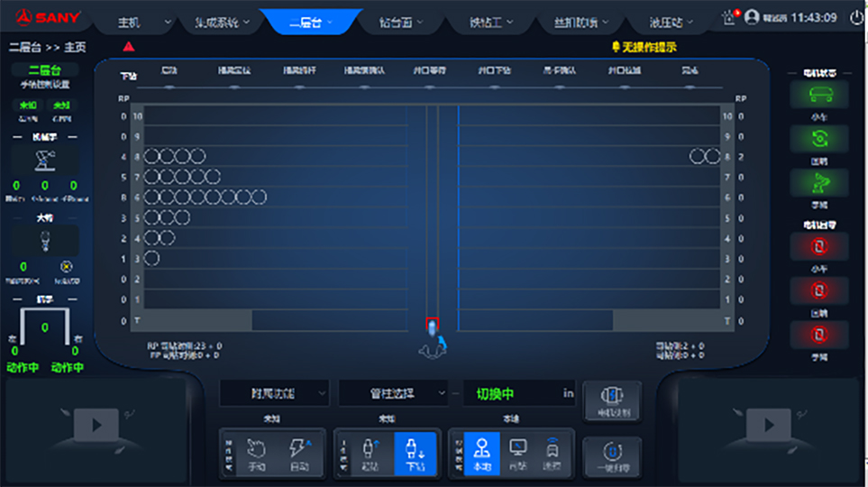Screen dimensions: 868x487
Task: Click the power button at top right
Action: pos(854,17)
